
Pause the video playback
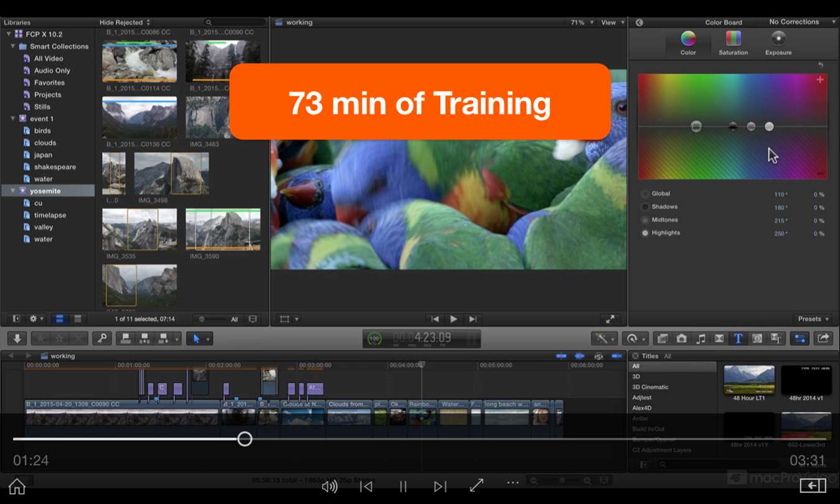[x=403, y=487]
